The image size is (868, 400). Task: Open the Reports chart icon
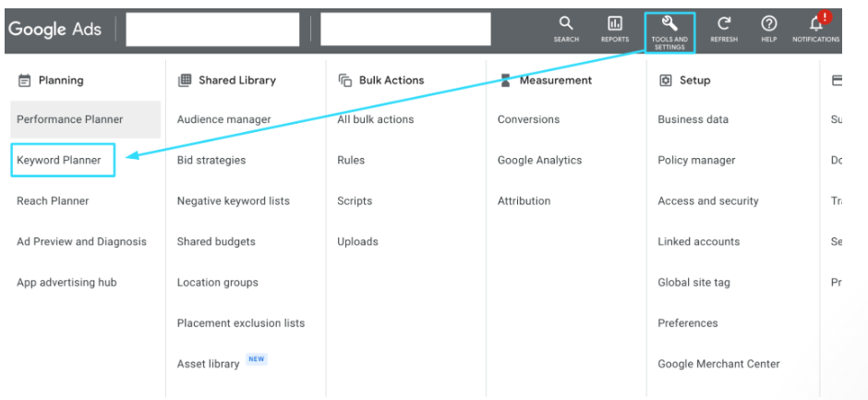pos(615,23)
